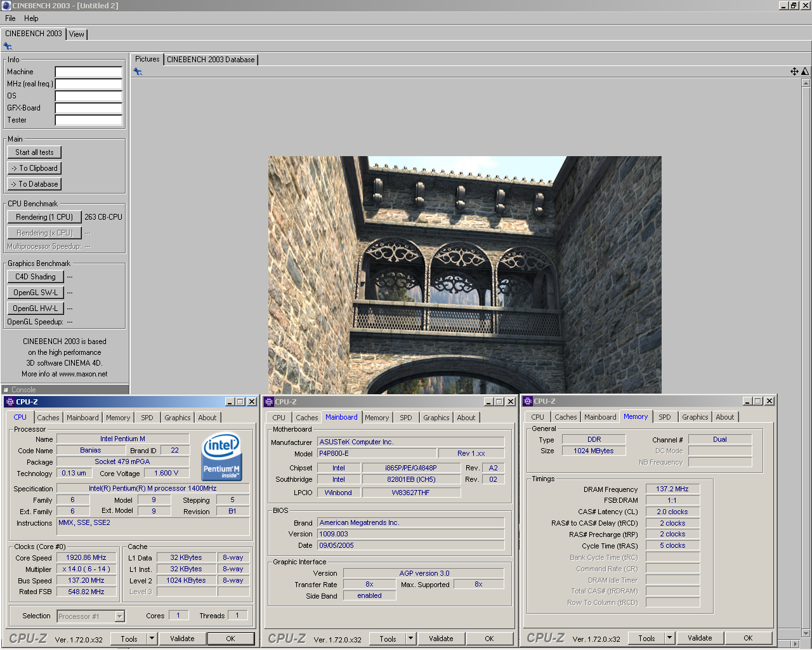Image resolution: width=812 pixels, height=650 pixels.
Task: Click OK in left CPU-Z window
Action: pyautogui.click(x=231, y=639)
